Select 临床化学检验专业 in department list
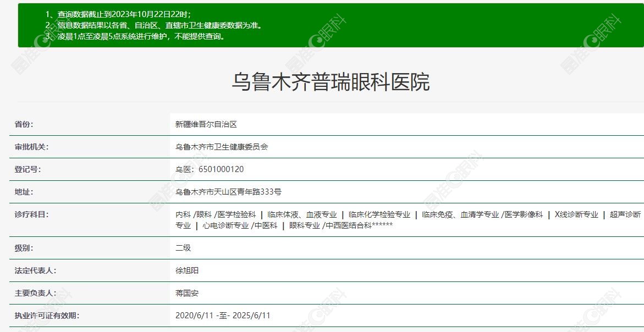The width and height of the screenshot is (644, 332). (x=379, y=214)
